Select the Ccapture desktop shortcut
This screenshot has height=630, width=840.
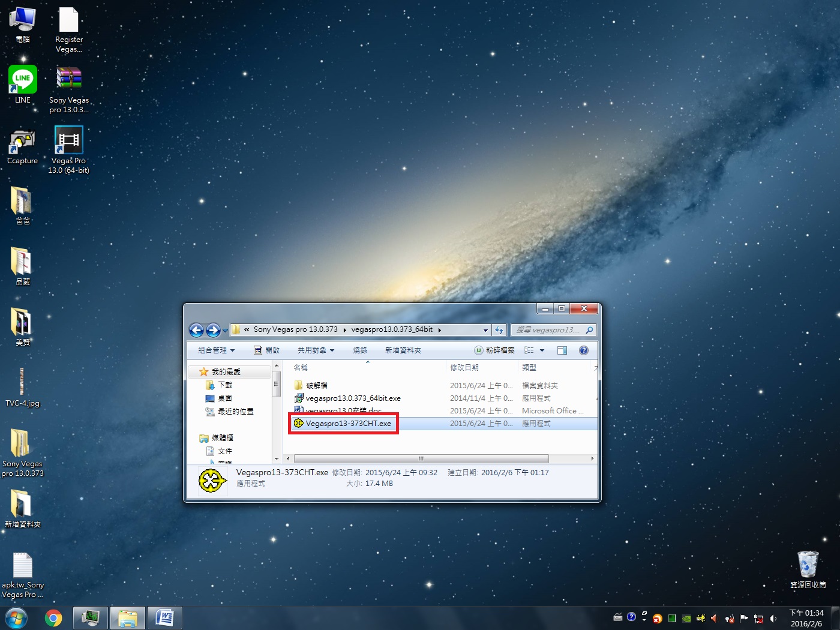point(23,147)
